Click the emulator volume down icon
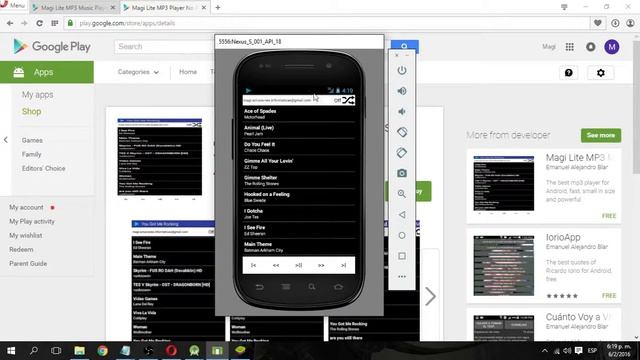This screenshot has height=360, width=640. point(402,111)
